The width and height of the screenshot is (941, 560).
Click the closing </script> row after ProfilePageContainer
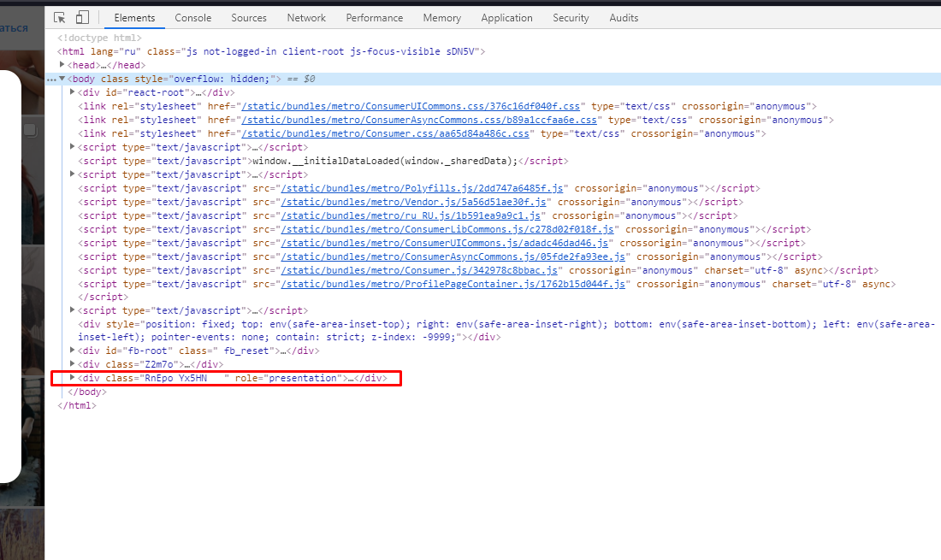[x=103, y=297]
